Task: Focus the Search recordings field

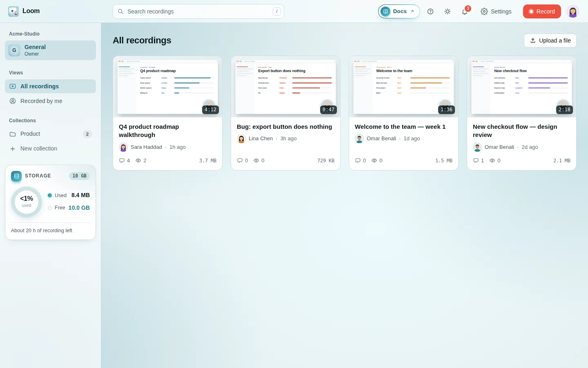Action: pos(198,11)
